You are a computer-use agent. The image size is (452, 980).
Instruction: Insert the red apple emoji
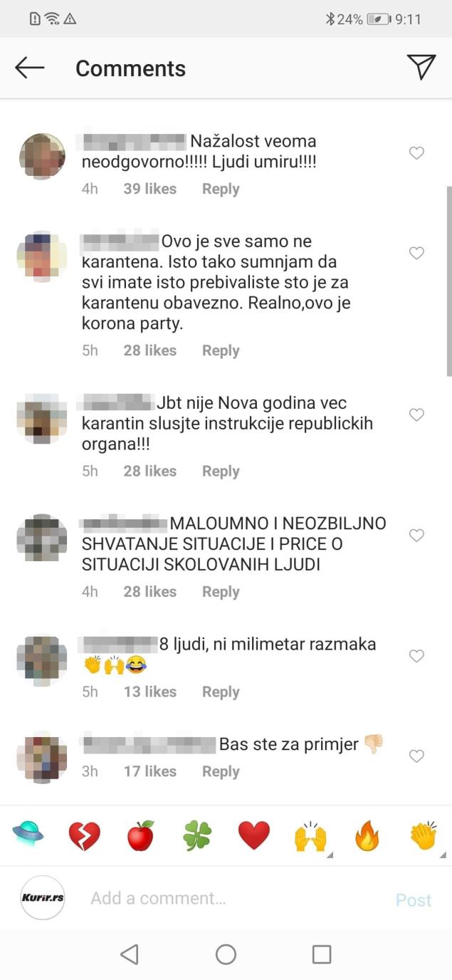[141, 835]
